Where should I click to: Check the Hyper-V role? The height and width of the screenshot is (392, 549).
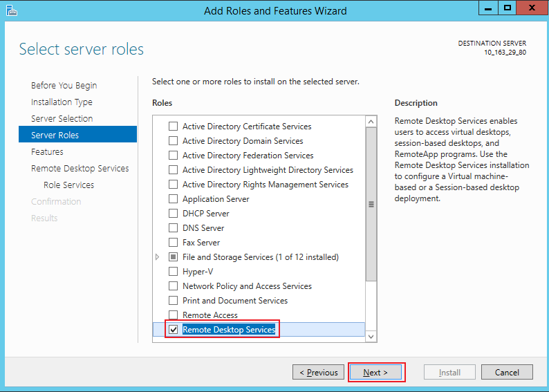tap(174, 272)
